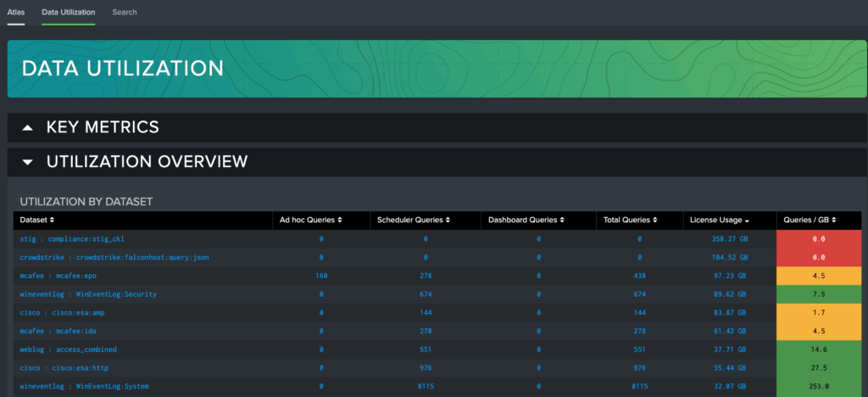This screenshot has width=868, height=397.
Task: Click orange 4.5 cell in mcafee:epo row
Action: coord(820,276)
